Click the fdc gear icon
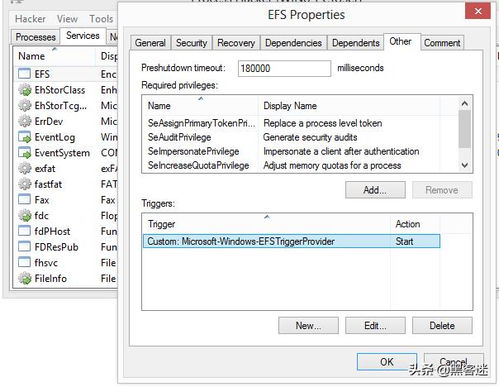499x387 pixels. [x=25, y=216]
